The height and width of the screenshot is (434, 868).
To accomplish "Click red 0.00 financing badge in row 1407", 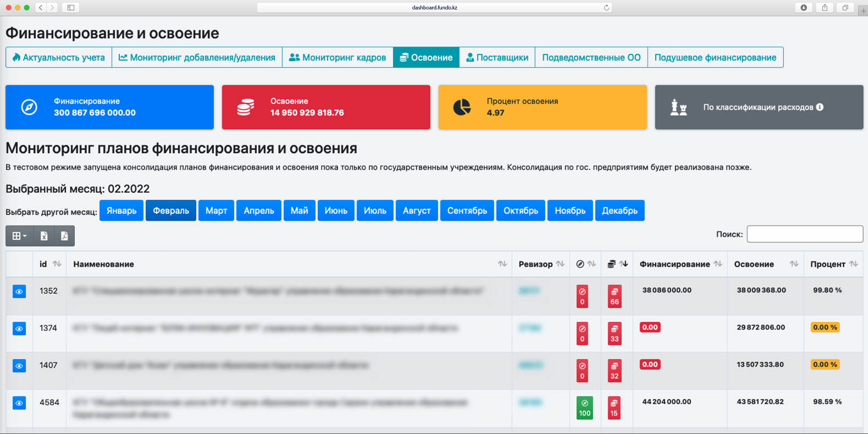I will [x=650, y=364].
